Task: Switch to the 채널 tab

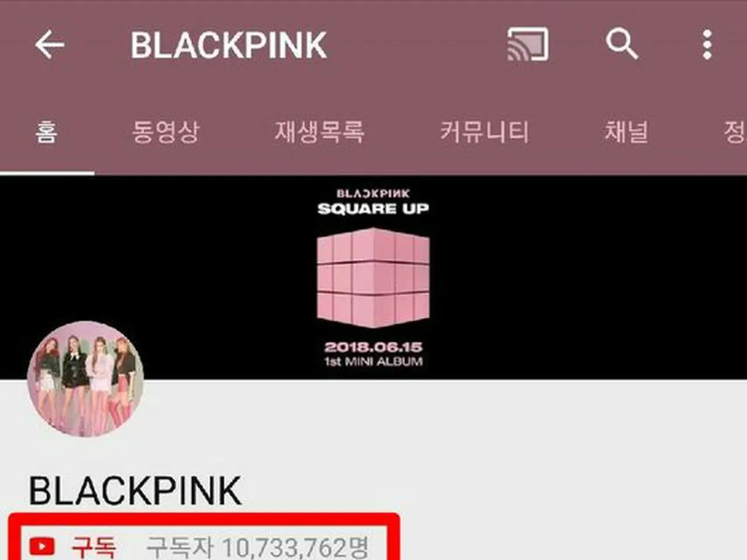Action: pyautogui.click(x=626, y=132)
